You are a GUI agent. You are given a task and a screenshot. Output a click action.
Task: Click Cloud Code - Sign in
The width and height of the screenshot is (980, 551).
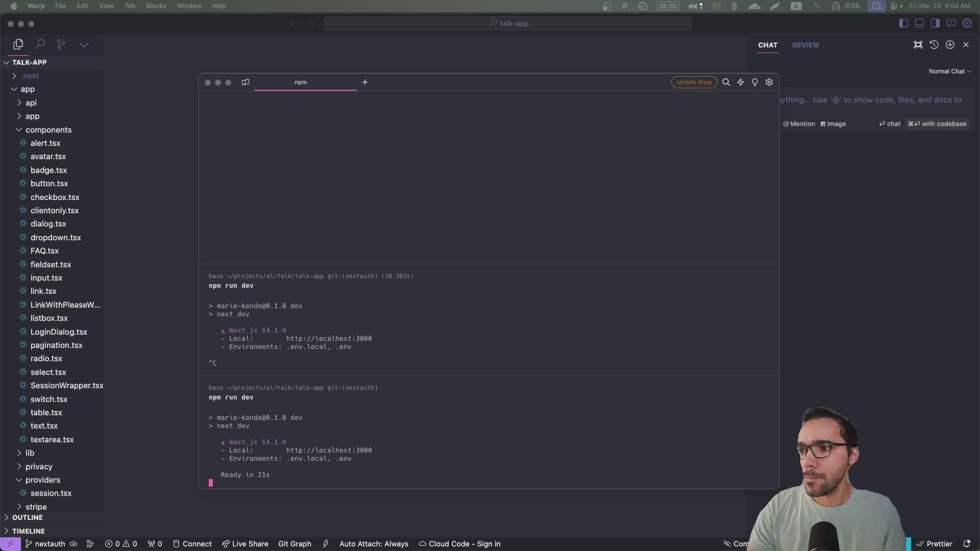pyautogui.click(x=459, y=544)
